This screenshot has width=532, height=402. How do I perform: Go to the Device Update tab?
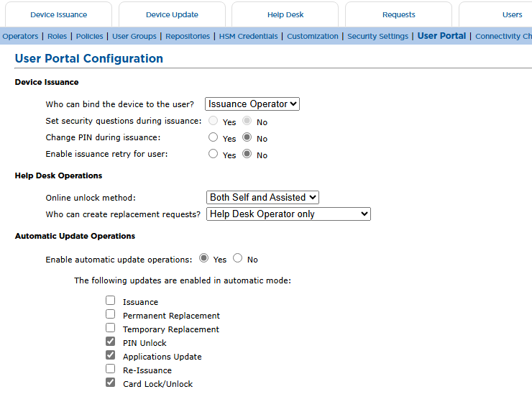click(172, 14)
